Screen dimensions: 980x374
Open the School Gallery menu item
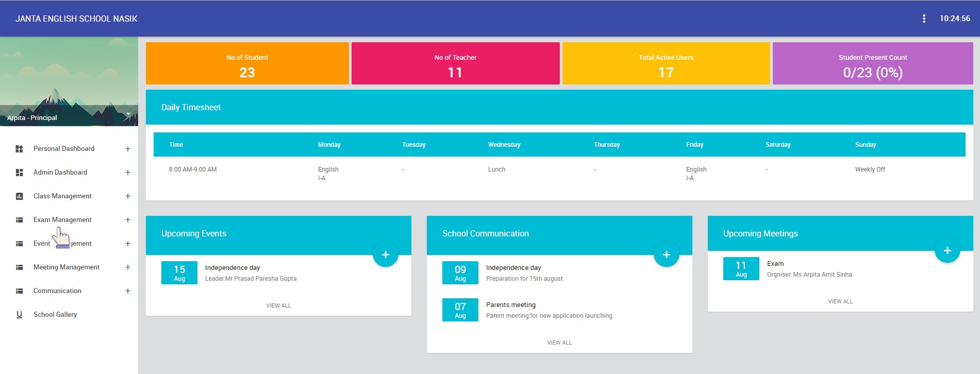(55, 315)
